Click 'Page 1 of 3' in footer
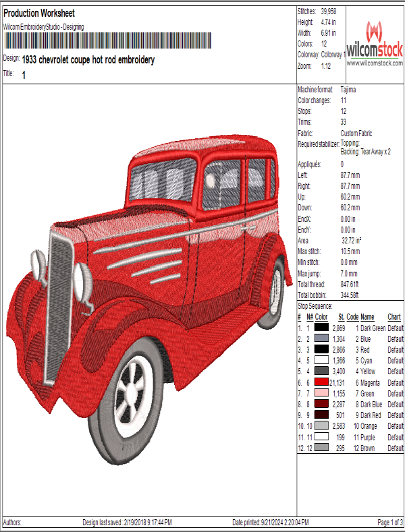The width and height of the screenshot is (405, 532). point(390,523)
